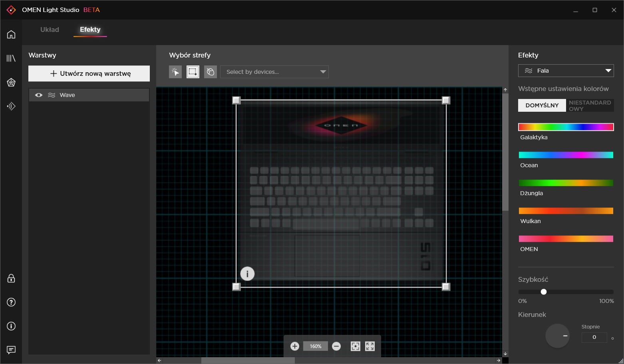Select the DOMYŚLNY color preset mode
The width and height of the screenshot is (624, 364).
542,105
